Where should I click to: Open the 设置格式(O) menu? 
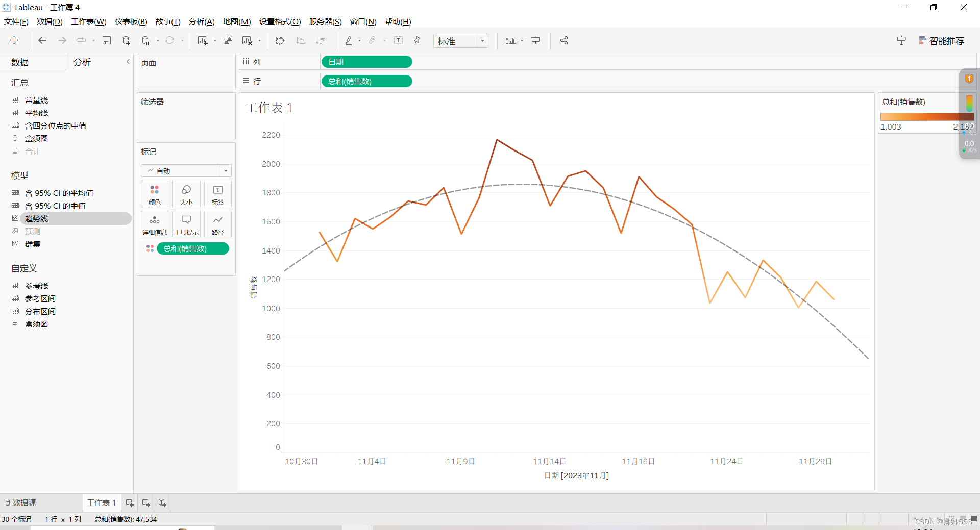coord(280,21)
